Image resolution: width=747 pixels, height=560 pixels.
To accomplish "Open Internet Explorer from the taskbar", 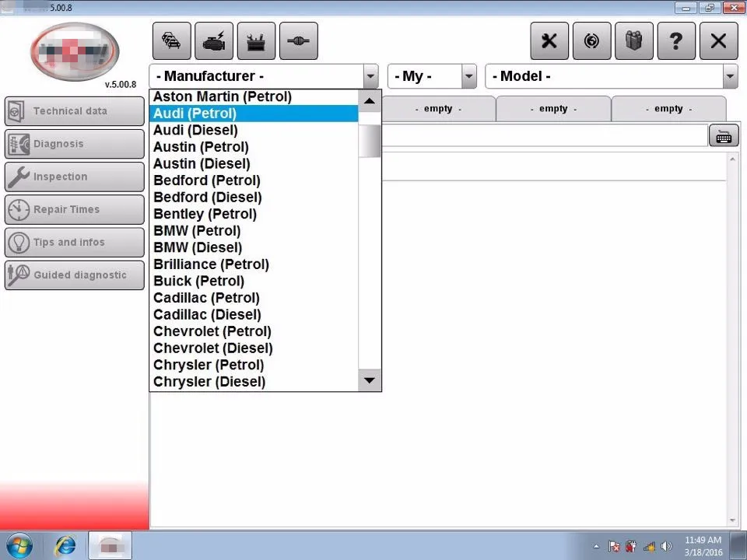I will (65, 544).
